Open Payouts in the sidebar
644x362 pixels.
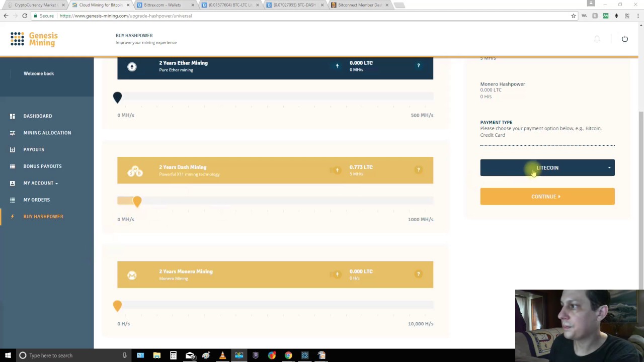point(34,149)
